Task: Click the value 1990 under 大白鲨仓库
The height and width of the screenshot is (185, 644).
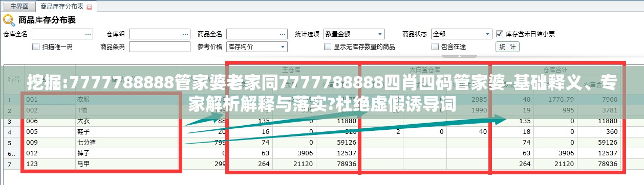Action: (x=479, y=110)
